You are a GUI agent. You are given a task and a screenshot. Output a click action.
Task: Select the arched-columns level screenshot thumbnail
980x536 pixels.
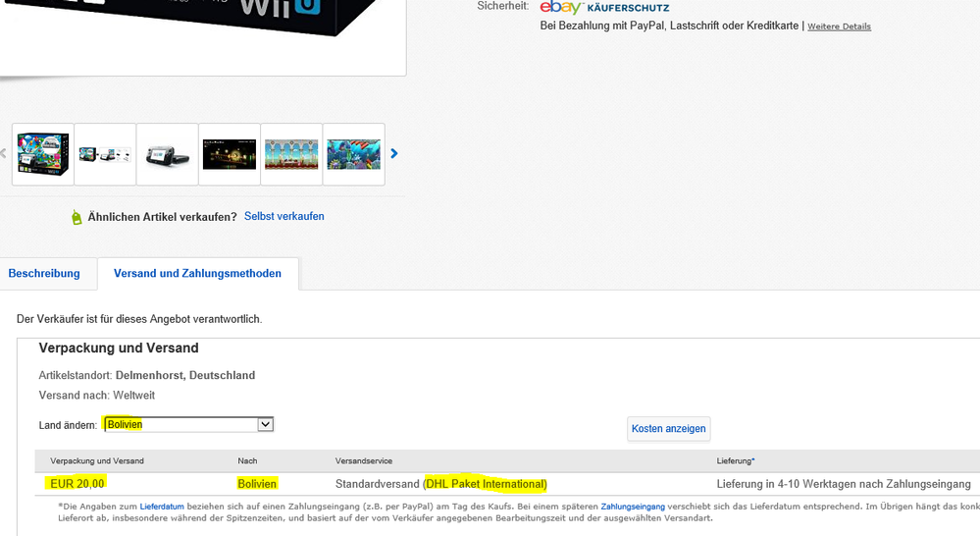(x=291, y=154)
